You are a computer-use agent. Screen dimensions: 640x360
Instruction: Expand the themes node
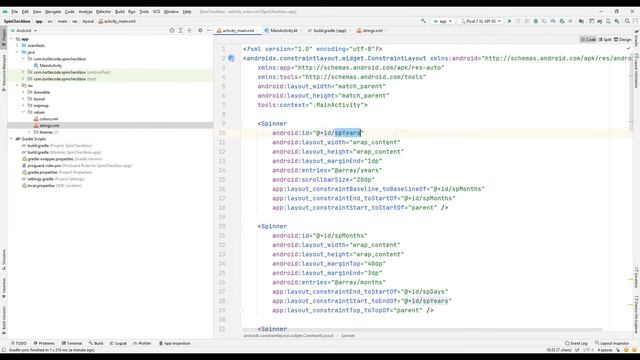pyautogui.click(x=29, y=132)
